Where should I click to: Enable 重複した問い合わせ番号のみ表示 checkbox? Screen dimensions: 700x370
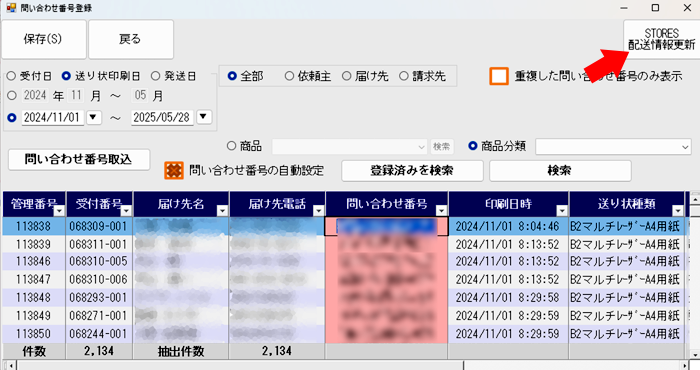coord(499,76)
